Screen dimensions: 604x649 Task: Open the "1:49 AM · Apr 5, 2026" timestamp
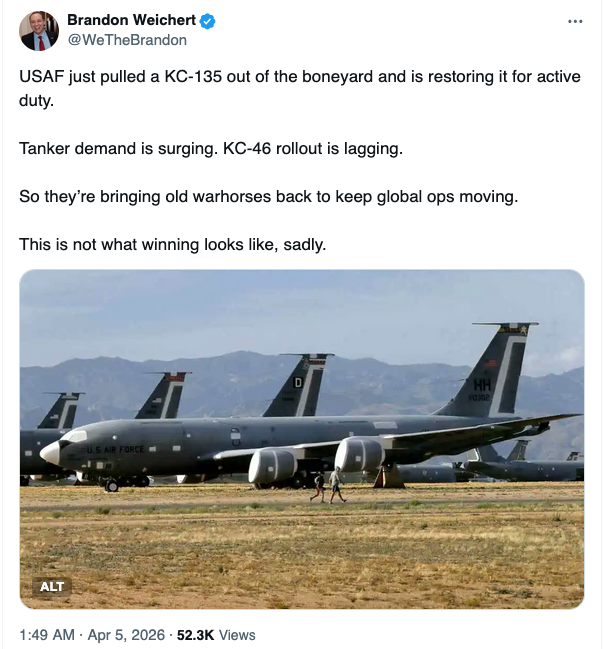click(88, 634)
